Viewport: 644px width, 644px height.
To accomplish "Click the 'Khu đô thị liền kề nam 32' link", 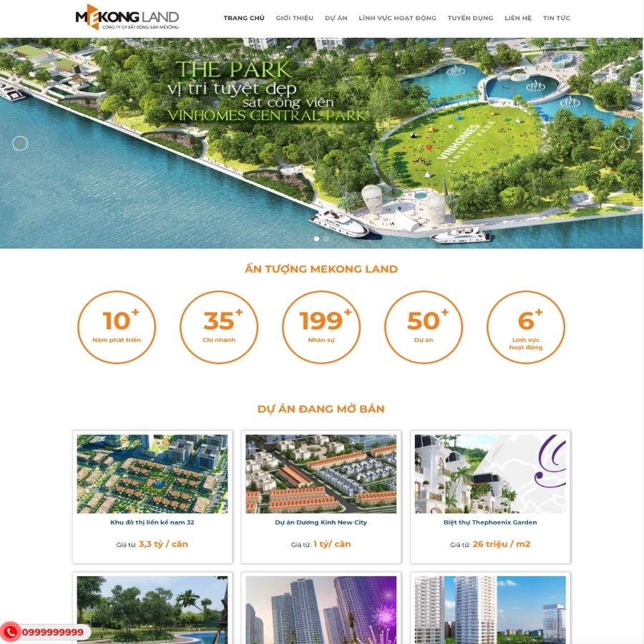I will tap(152, 522).
